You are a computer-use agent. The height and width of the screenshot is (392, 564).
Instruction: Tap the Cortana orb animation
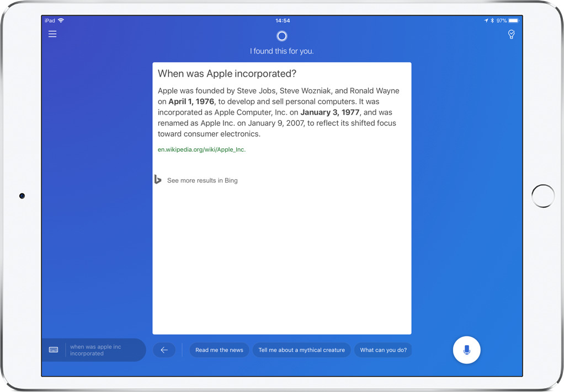click(x=281, y=35)
